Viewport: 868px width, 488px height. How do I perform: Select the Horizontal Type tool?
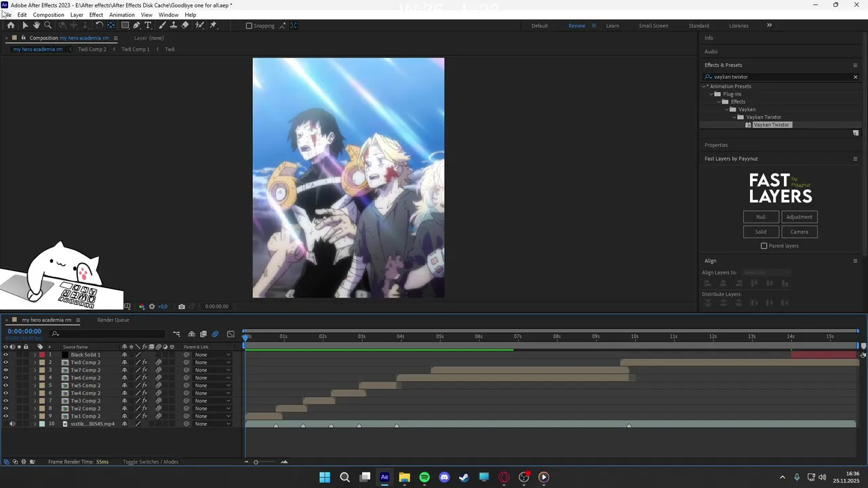coord(148,25)
